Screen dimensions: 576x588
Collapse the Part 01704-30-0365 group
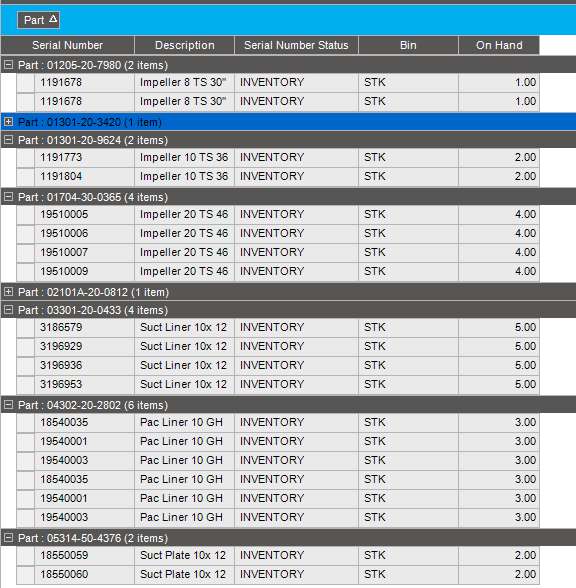click(x=8, y=196)
